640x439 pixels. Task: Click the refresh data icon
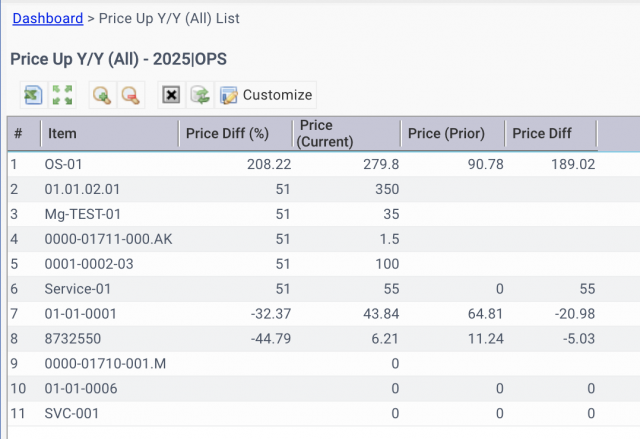200,95
